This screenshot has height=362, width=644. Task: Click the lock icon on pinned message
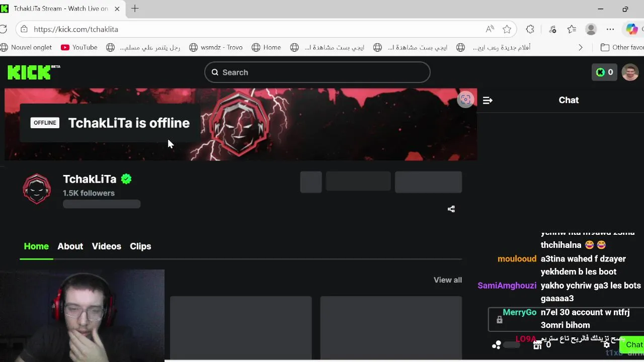coord(499,320)
